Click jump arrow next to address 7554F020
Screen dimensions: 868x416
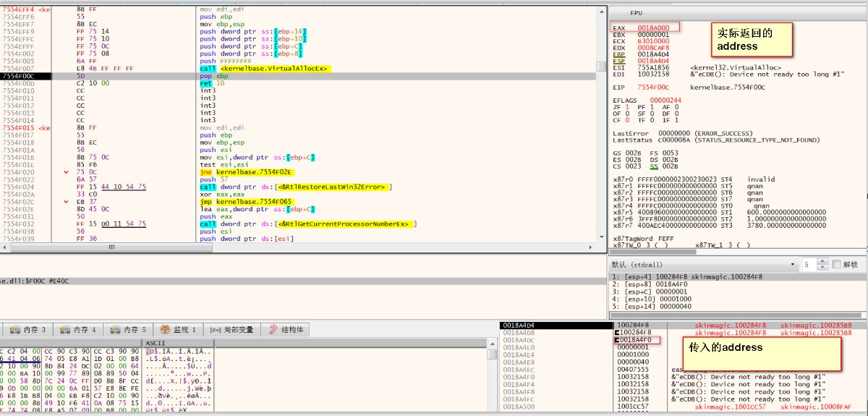pos(65,172)
